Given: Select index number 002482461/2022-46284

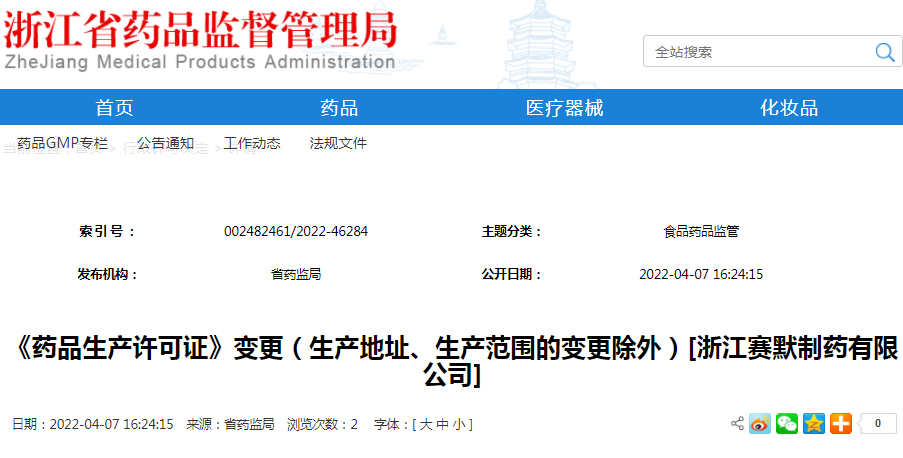Looking at the screenshot, I should [296, 232].
